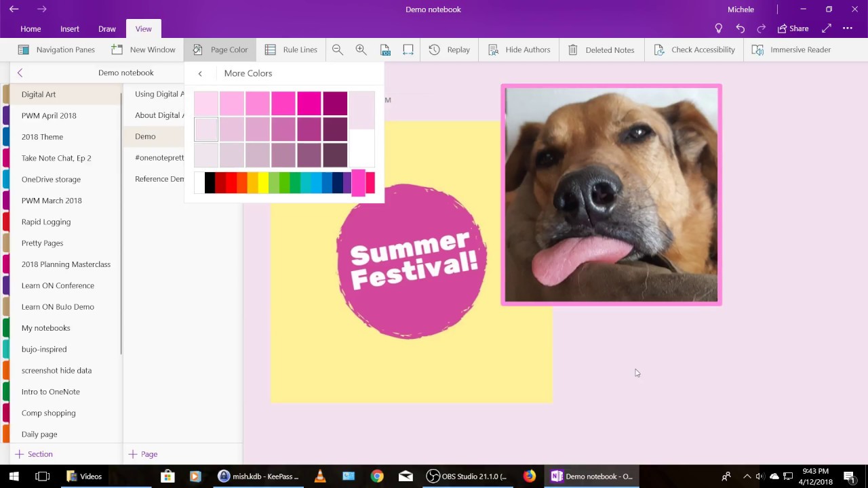Toggle the Page Color picker

click(220, 49)
